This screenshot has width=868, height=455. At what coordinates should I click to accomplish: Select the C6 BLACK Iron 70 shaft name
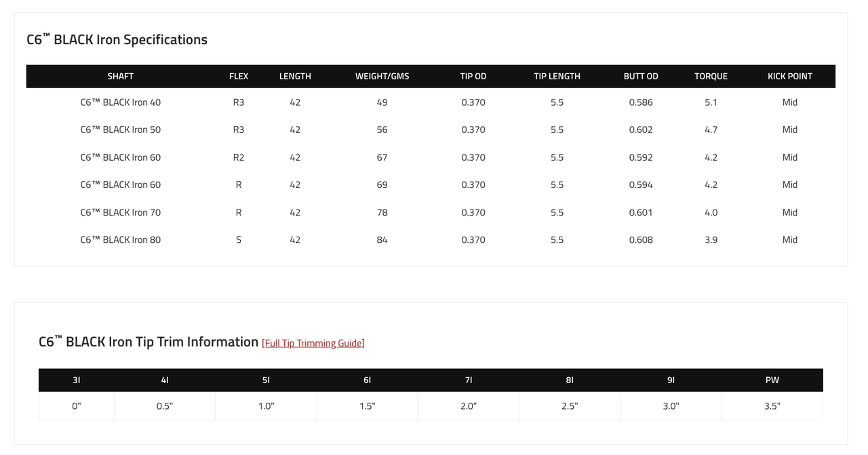121,212
